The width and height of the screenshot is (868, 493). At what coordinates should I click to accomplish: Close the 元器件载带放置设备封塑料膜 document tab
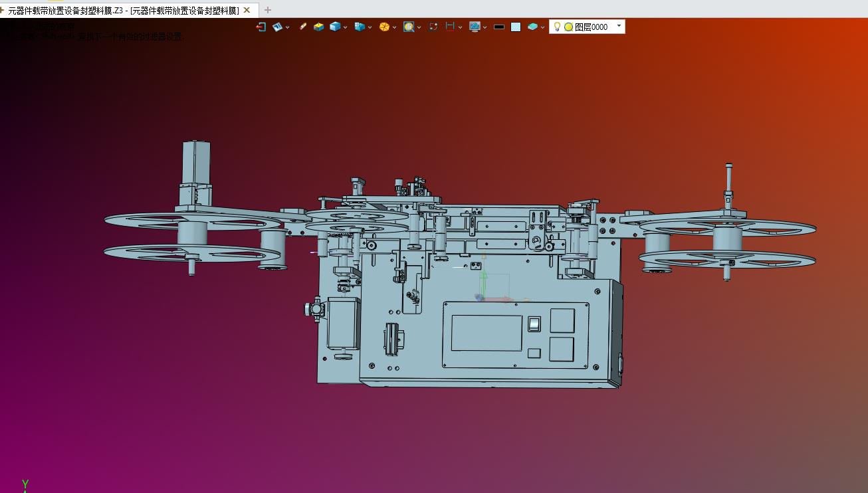[x=247, y=10]
